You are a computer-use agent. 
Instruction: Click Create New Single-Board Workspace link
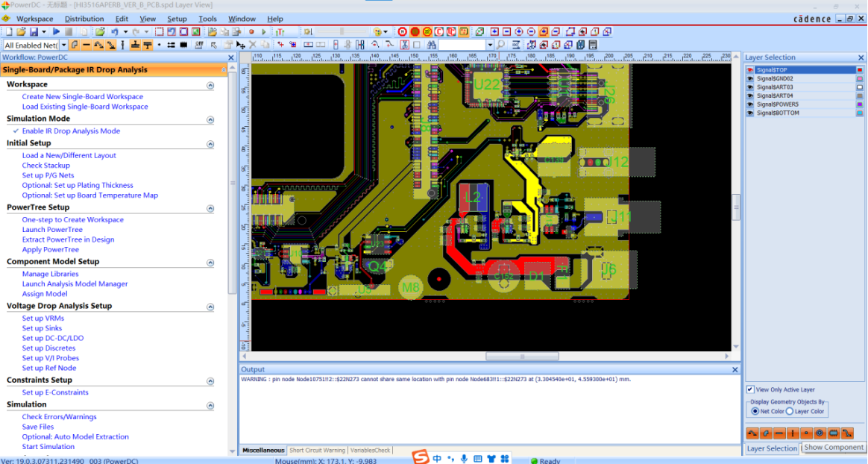[83, 96]
